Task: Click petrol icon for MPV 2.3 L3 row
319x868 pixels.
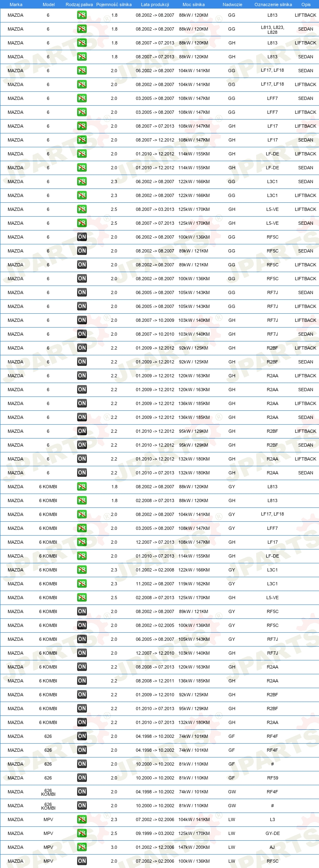Action: click(82, 819)
